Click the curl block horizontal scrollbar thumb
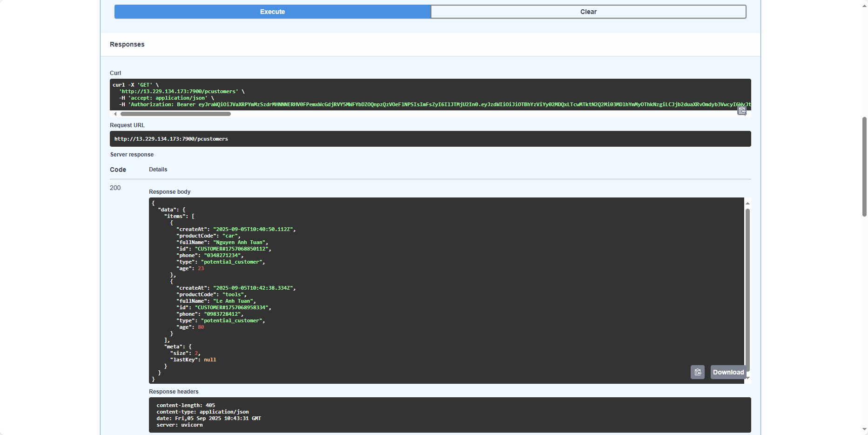868x435 pixels. 175,114
